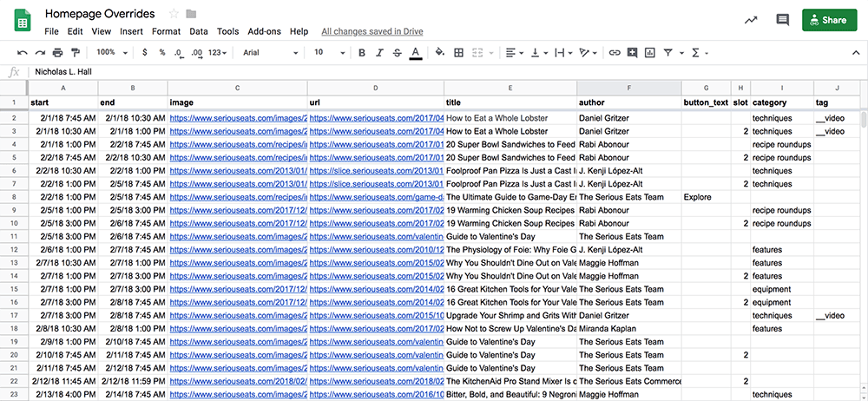868x401 pixels.
Task: Open the Help menu
Action: (299, 31)
